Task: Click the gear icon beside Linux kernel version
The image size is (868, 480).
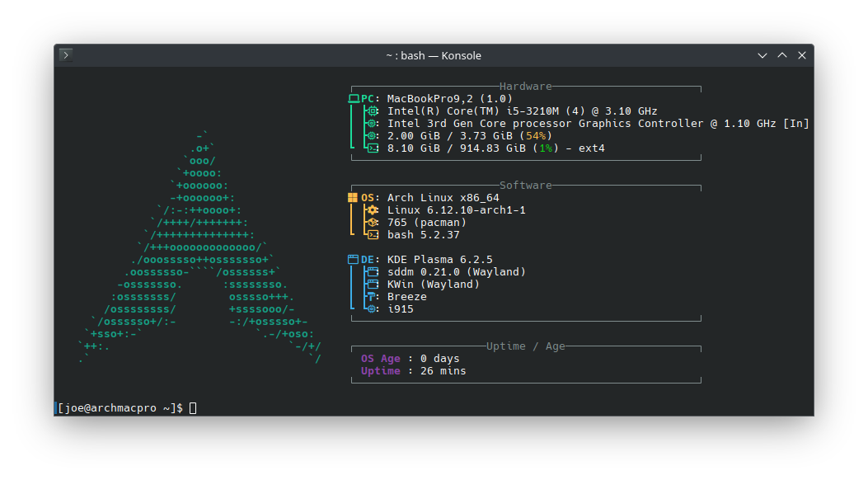Action: [372, 210]
